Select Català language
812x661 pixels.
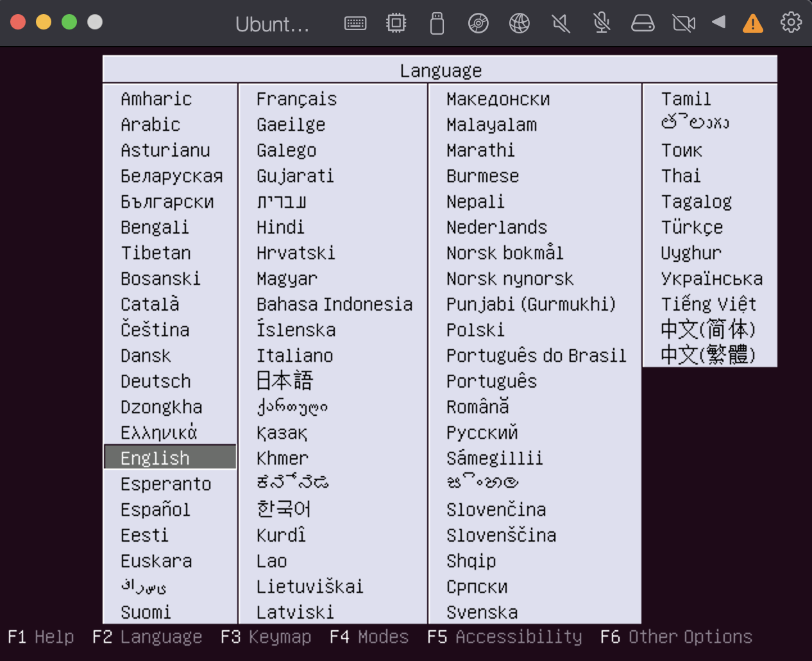click(150, 304)
